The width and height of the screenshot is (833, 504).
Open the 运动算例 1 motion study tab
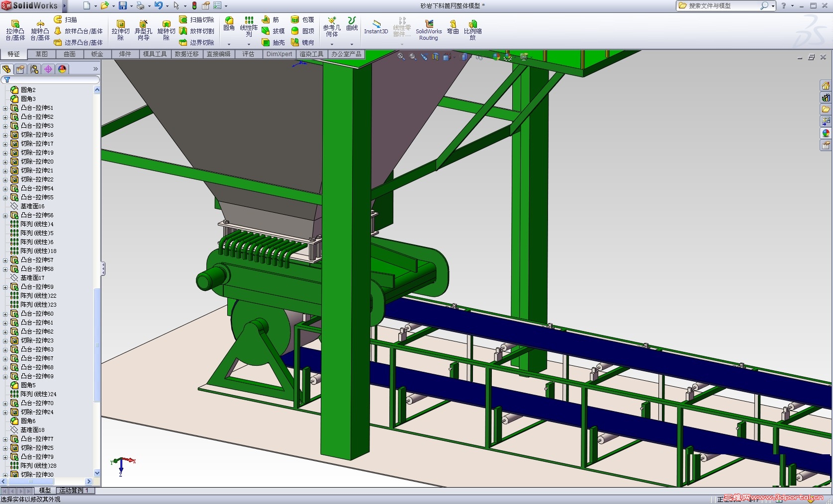pyautogui.click(x=74, y=491)
